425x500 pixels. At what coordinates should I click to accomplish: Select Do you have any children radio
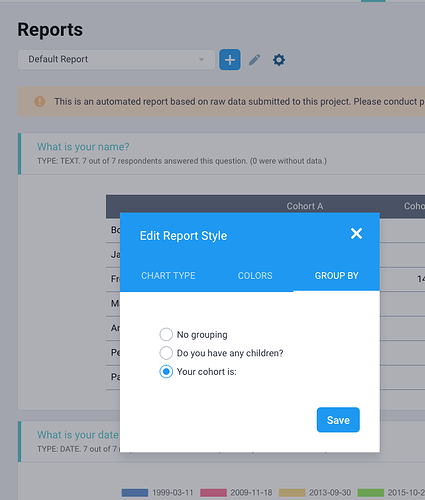(166, 353)
